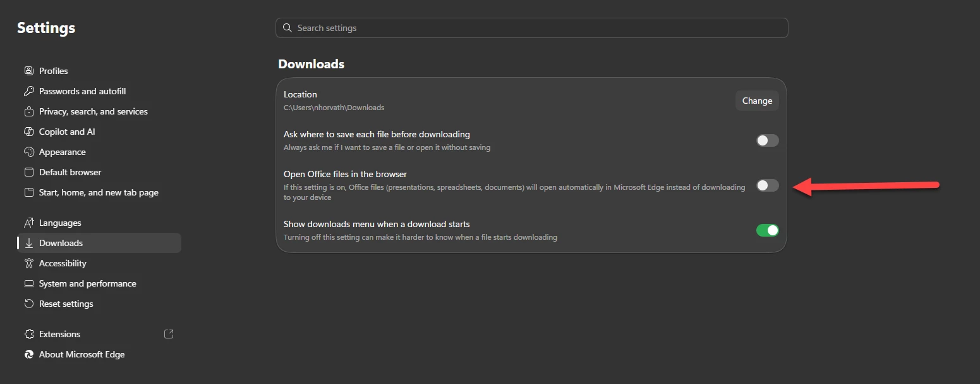Choose Reset settings in sidebar
Viewport: 980px width, 384px height.
click(x=99, y=304)
